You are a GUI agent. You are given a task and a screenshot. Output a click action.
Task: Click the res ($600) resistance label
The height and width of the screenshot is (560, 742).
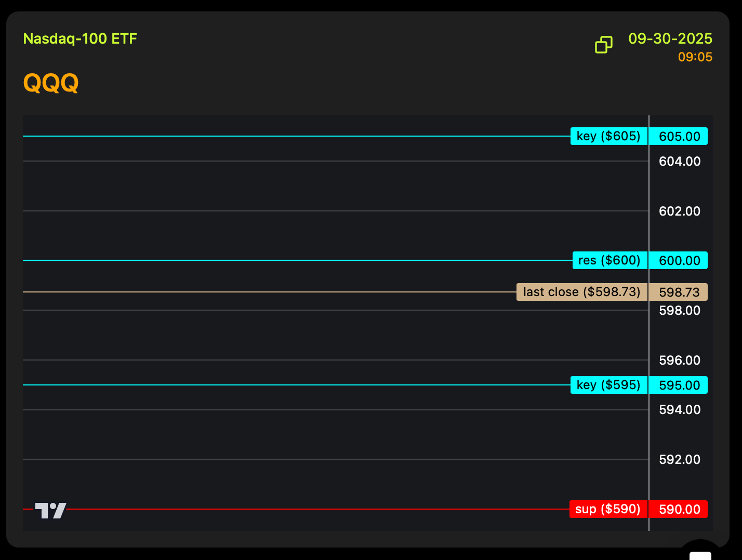point(609,260)
